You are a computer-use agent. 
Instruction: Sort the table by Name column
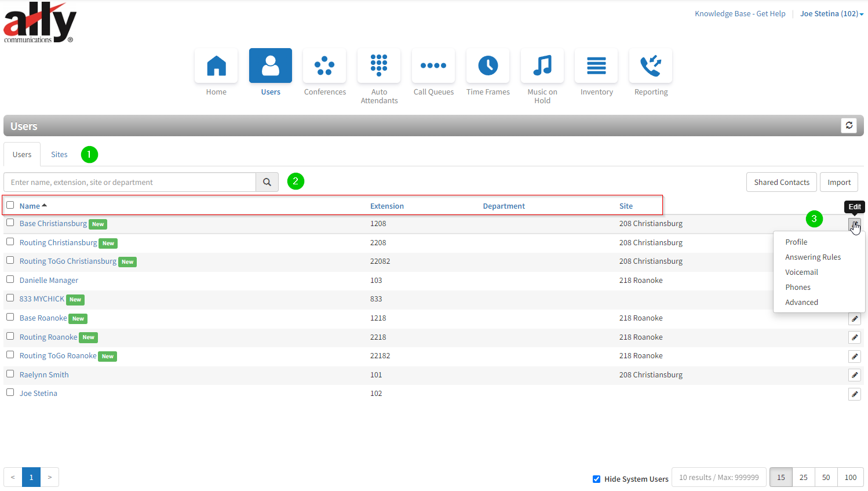click(x=30, y=206)
